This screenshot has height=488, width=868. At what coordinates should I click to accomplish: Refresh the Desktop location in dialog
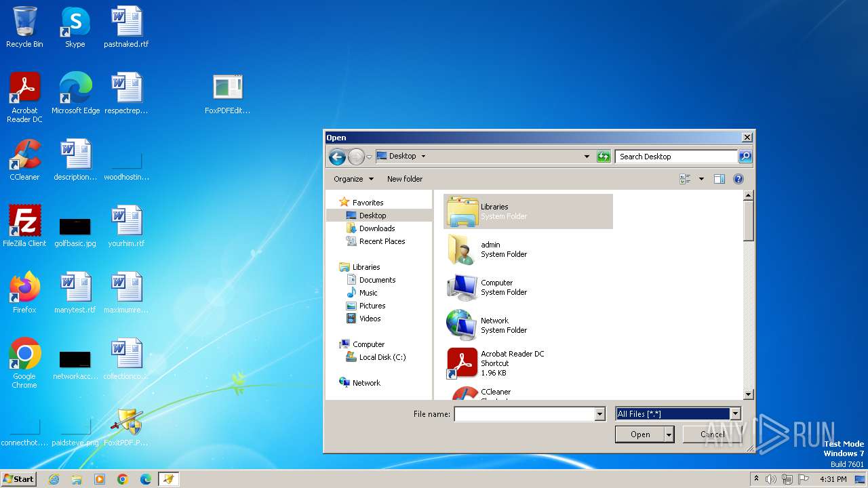pyautogui.click(x=604, y=157)
